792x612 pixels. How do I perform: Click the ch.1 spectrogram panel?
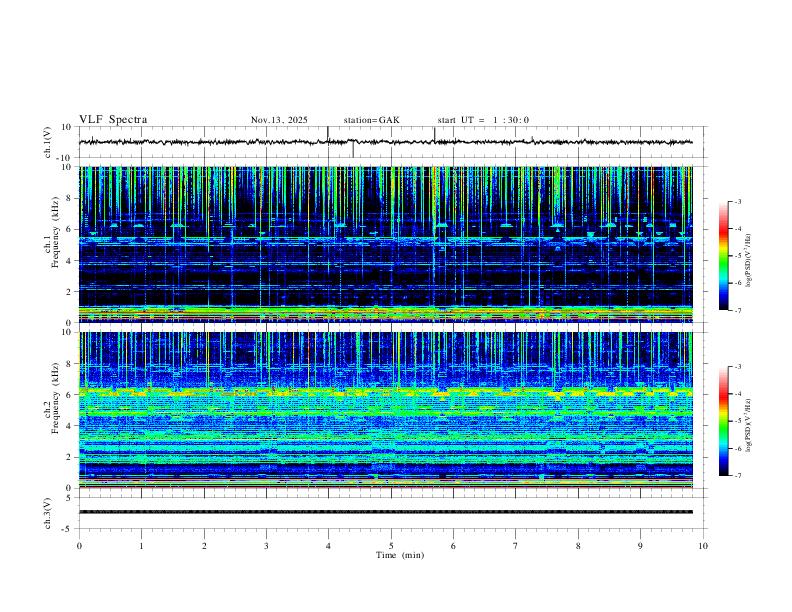tap(385, 244)
